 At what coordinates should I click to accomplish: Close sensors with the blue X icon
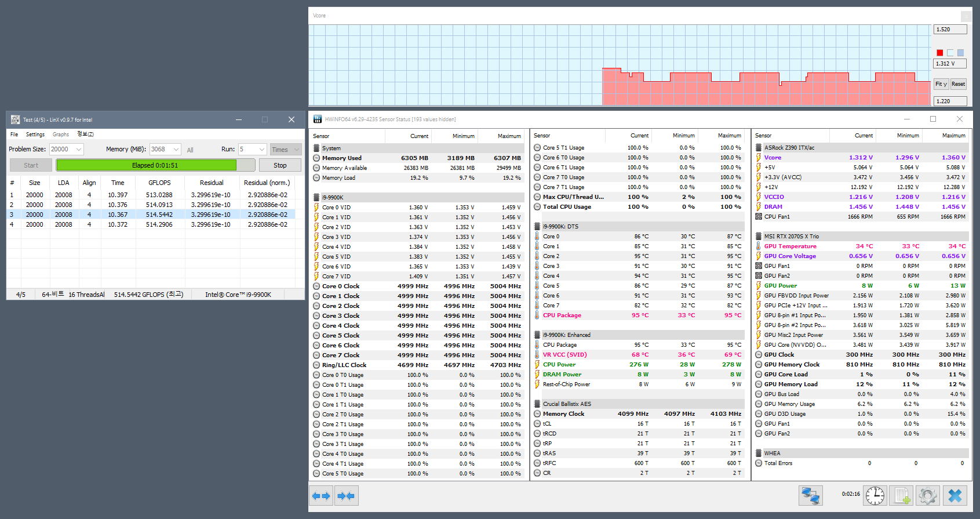pos(955,496)
